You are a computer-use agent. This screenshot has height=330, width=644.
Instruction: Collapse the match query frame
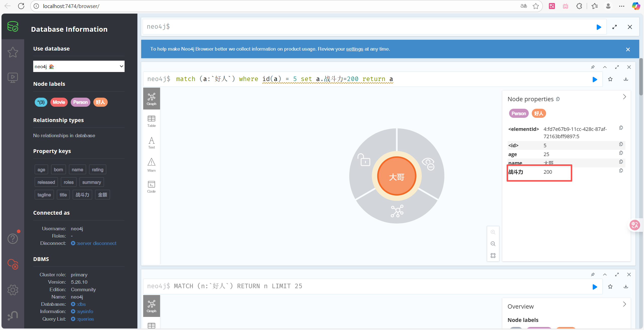click(605, 67)
